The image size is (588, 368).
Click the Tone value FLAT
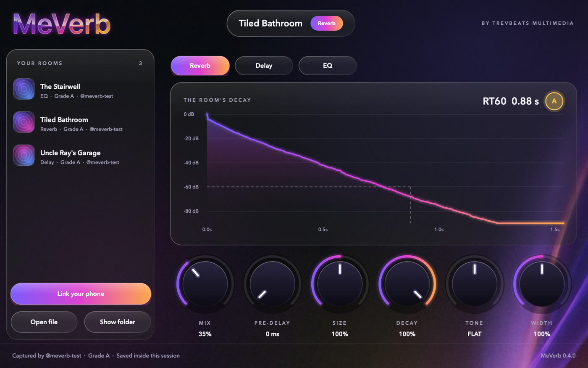coord(474,334)
